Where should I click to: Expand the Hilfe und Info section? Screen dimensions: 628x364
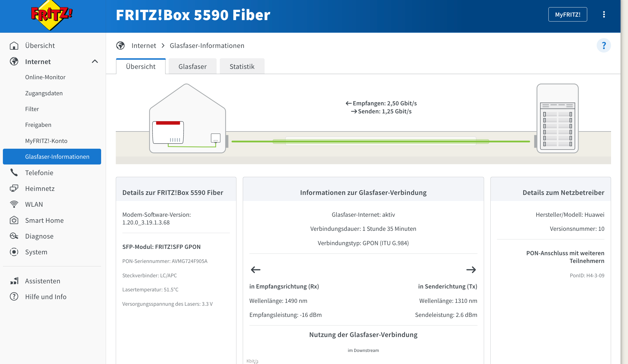[x=46, y=297]
